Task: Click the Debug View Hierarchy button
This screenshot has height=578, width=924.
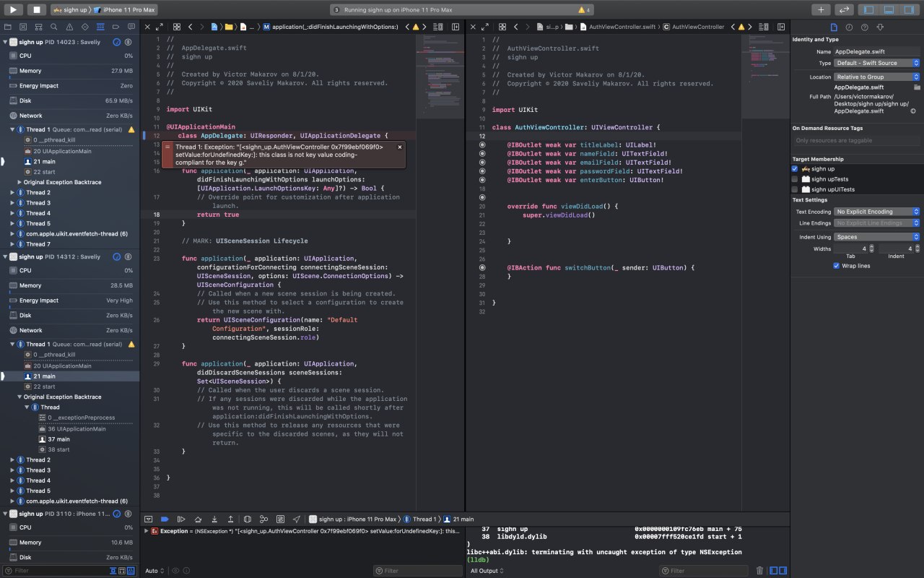Action: (248, 519)
